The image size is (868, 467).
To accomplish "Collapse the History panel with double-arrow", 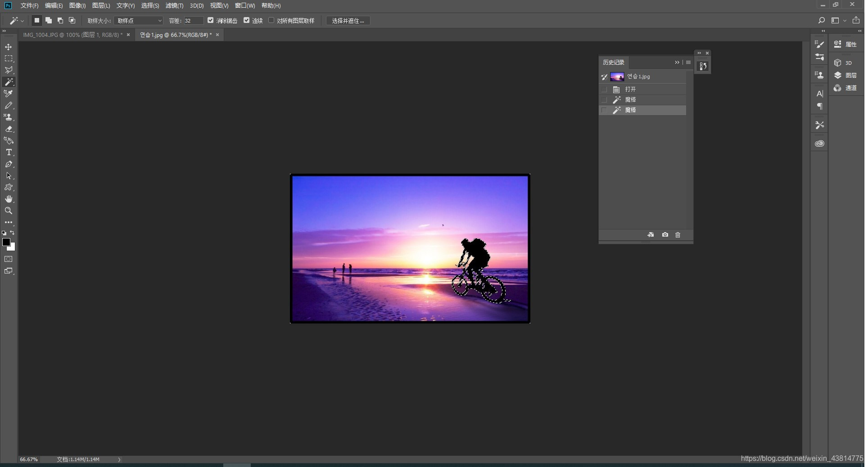I will (x=677, y=63).
